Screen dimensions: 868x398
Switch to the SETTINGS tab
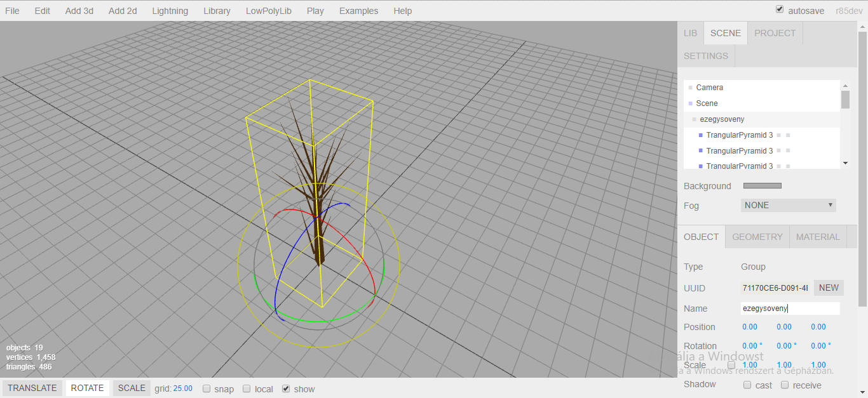tap(706, 56)
